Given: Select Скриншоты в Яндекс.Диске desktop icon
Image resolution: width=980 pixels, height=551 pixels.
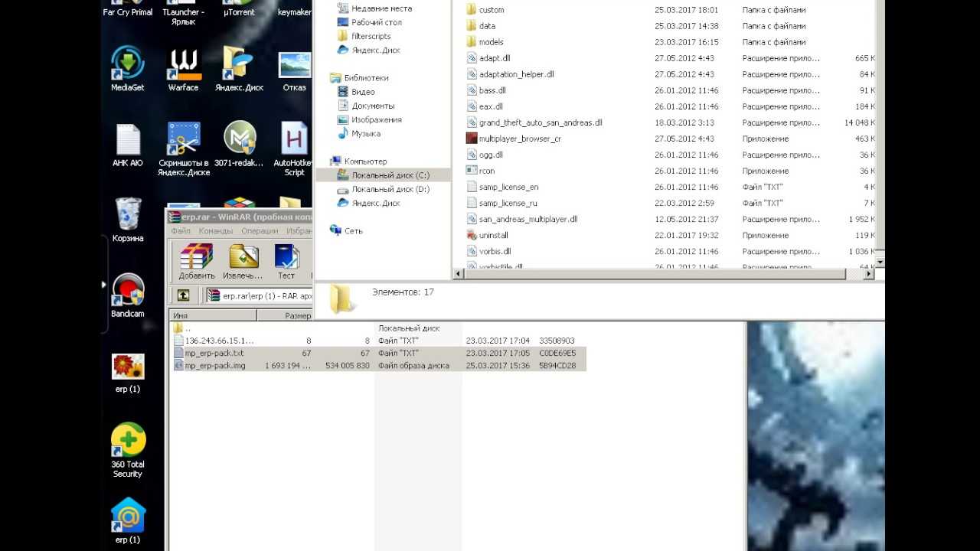Looking at the screenshot, I should (x=184, y=149).
